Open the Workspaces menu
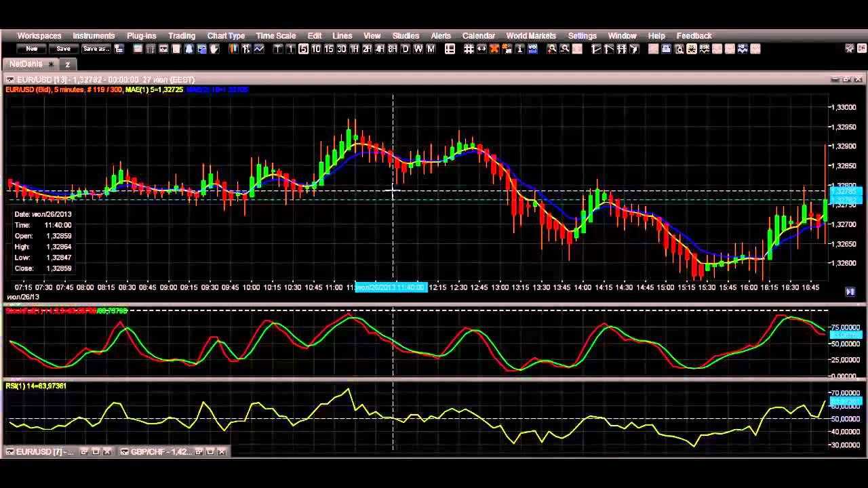The height and width of the screenshot is (488, 868). (39, 36)
